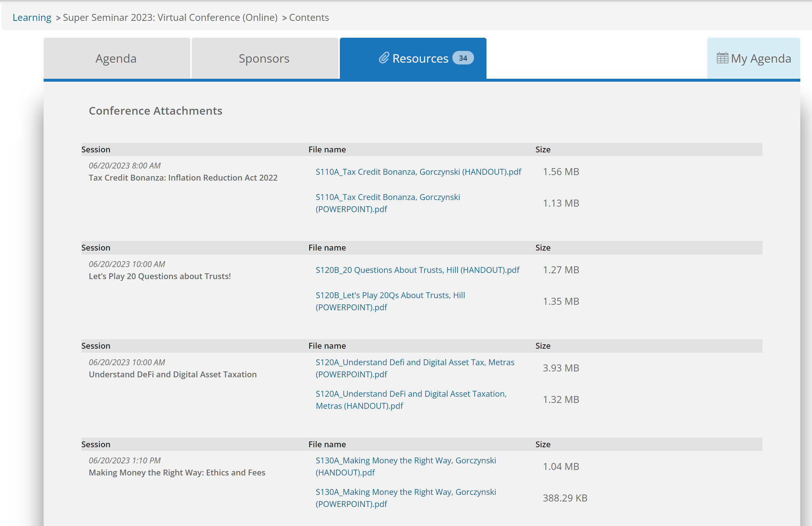The height and width of the screenshot is (526, 812).
Task: Go to Learning breadcrumb link
Action: tap(32, 17)
